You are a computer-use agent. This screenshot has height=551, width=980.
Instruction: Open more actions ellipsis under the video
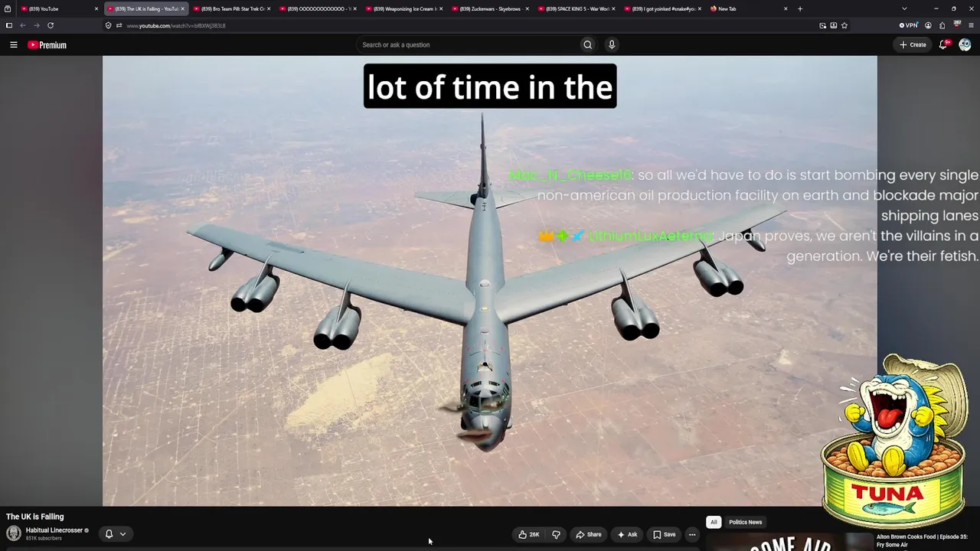click(x=692, y=534)
